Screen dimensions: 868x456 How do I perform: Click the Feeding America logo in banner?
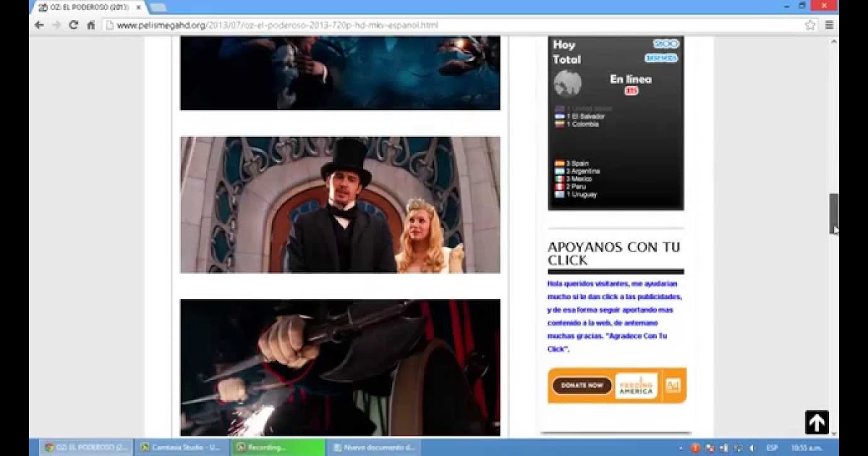[x=636, y=386]
